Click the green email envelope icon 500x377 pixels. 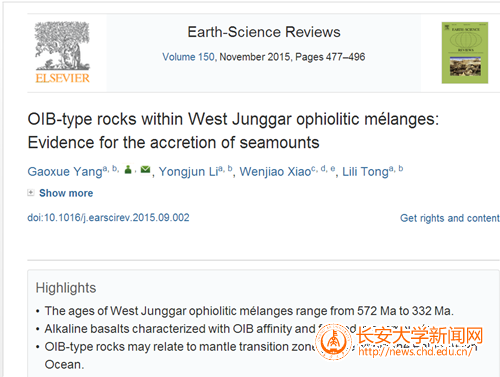[145, 170]
